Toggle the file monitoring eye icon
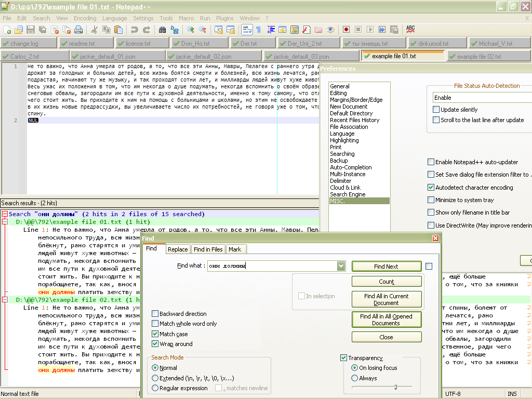The width and height of the screenshot is (532, 399). click(x=330, y=30)
